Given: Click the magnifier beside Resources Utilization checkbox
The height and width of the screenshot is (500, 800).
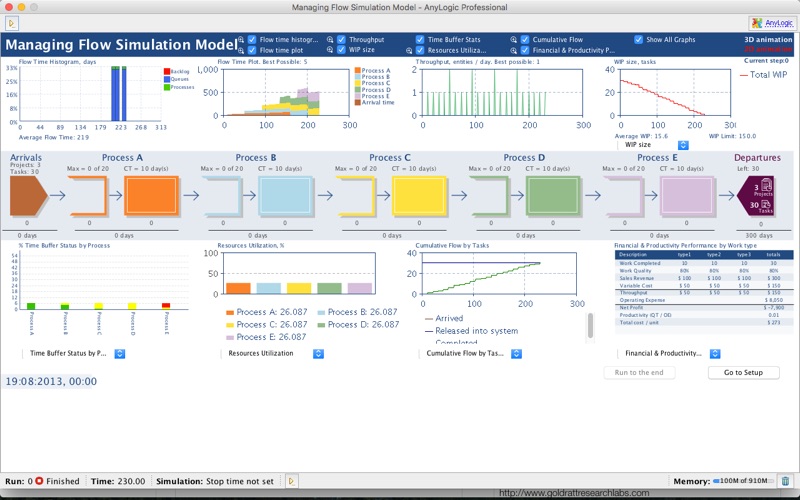Looking at the screenshot, I should click(409, 51).
